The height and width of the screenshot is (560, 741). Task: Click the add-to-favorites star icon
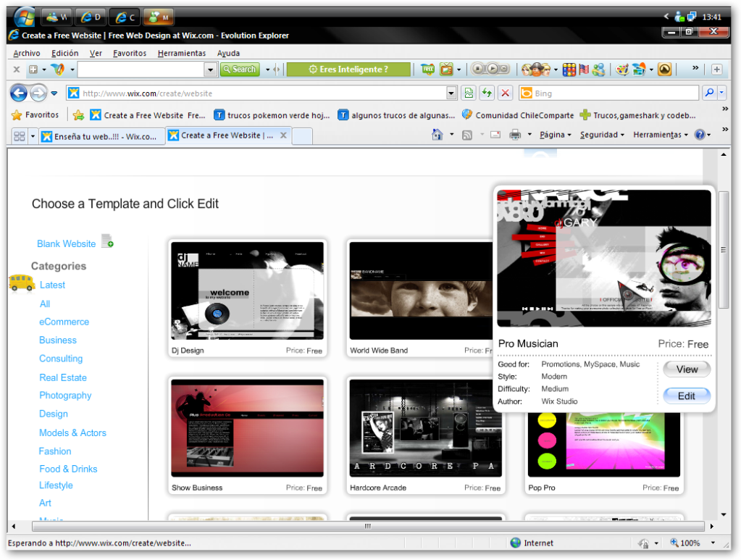click(78, 115)
